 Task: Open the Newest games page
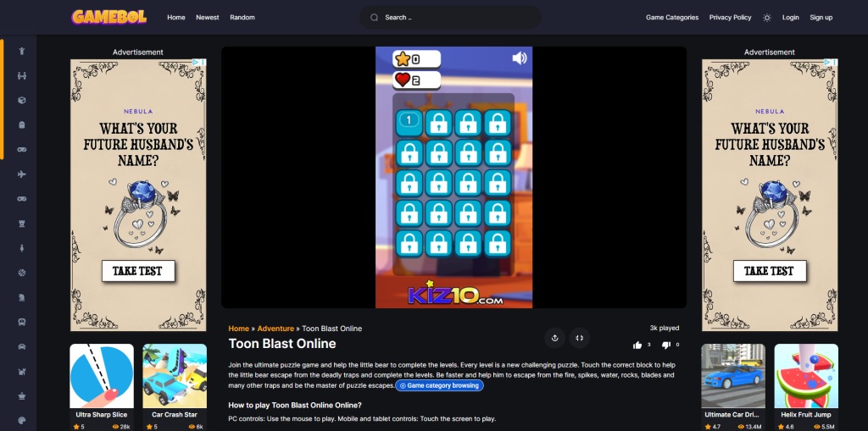pyautogui.click(x=208, y=17)
